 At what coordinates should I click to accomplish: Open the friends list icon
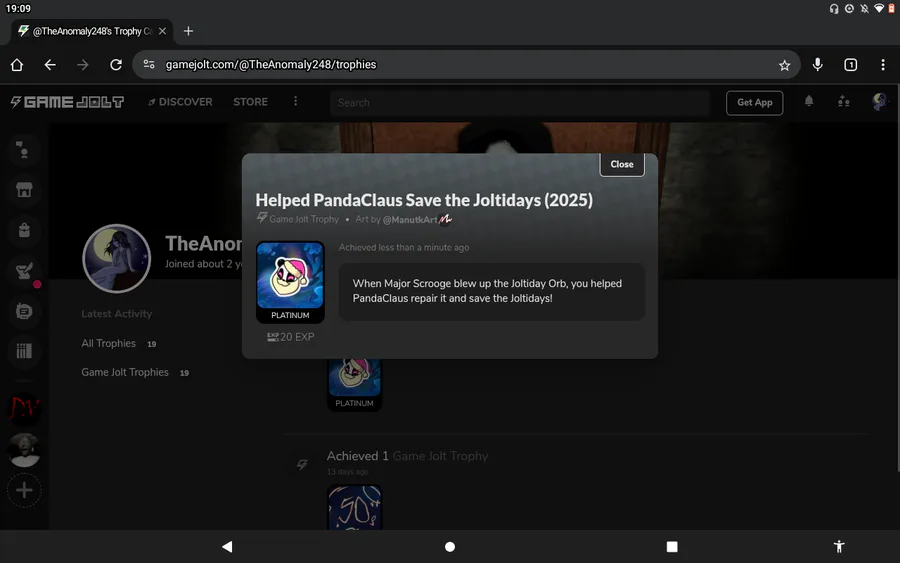click(843, 102)
